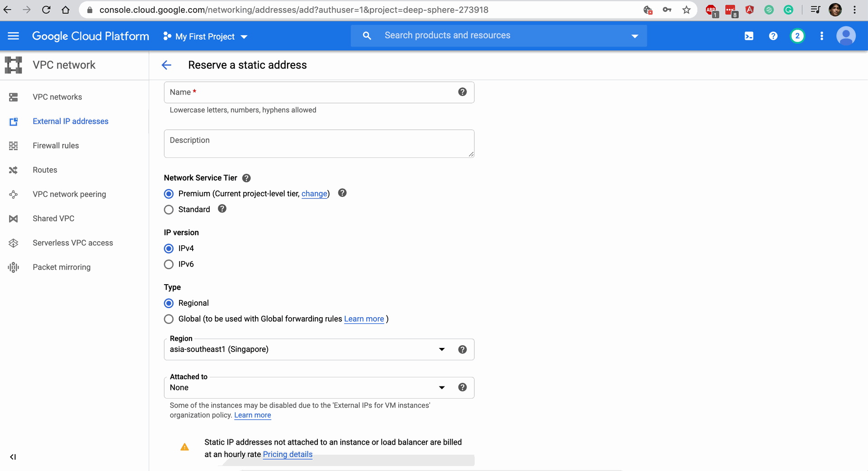The width and height of the screenshot is (868, 471).
Task: Open the Pricing details link
Action: click(x=288, y=454)
